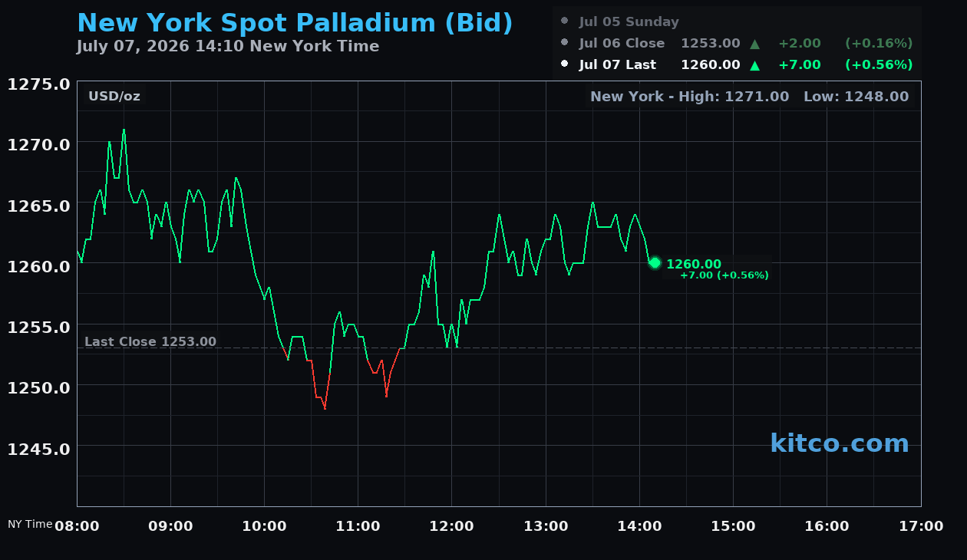The height and width of the screenshot is (560, 967).
Task: Click the (+0.56%) percent change in legend
Action: pyautogui.click(x=879, y=65)
